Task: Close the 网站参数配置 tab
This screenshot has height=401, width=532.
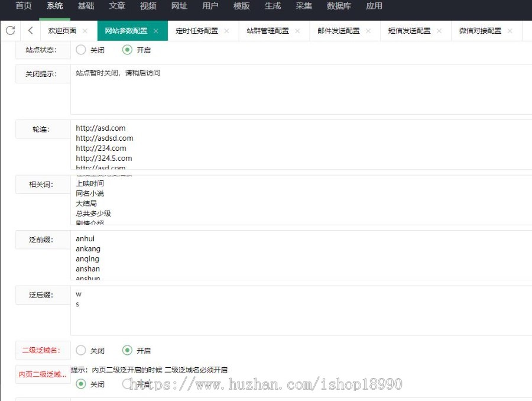Action: (155, 31)
